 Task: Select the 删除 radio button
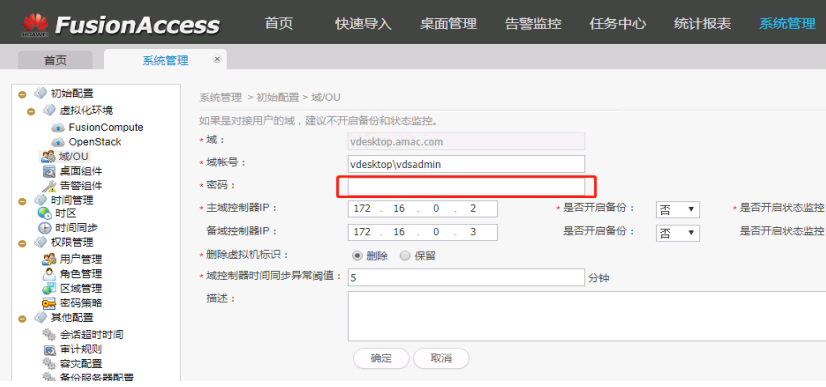pos(358,256)
